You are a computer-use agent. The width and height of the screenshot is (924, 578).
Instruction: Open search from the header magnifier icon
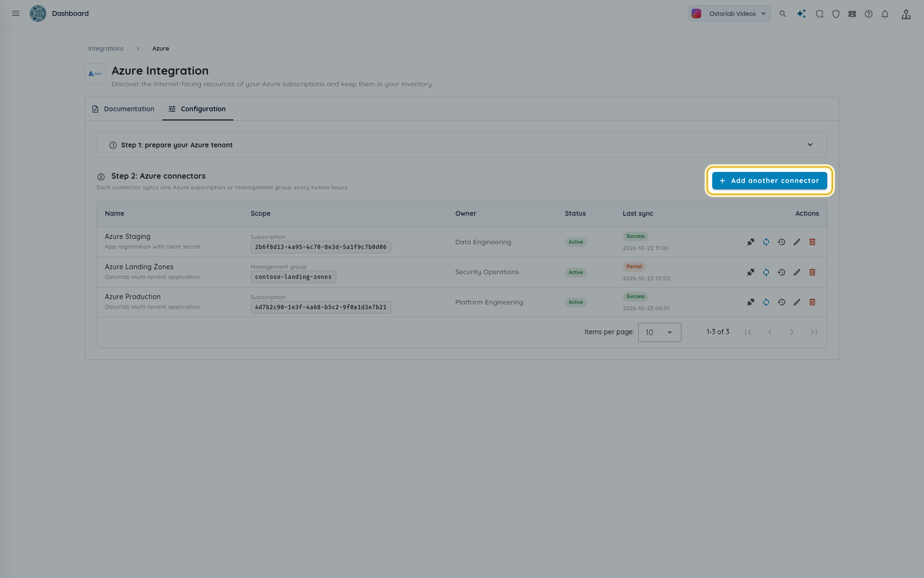(x=783, y=14)
